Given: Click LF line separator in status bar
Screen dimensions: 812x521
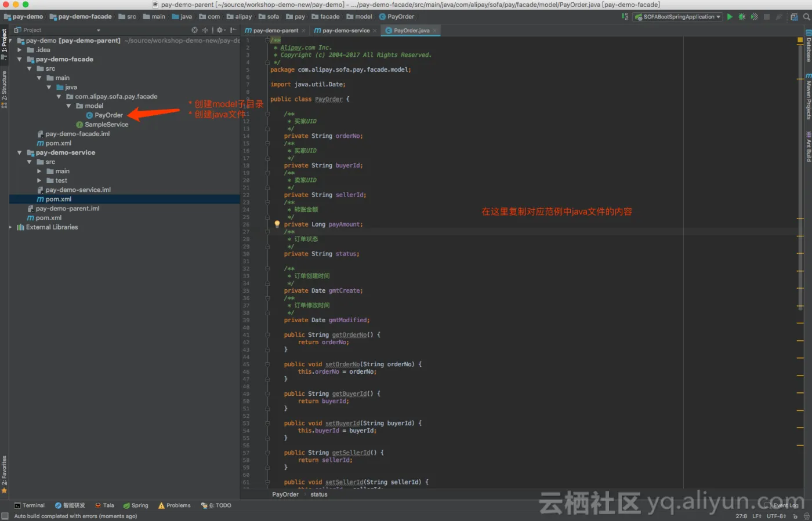Looking at the screenshot, I should pyautogui.click(x=756, y=516).
